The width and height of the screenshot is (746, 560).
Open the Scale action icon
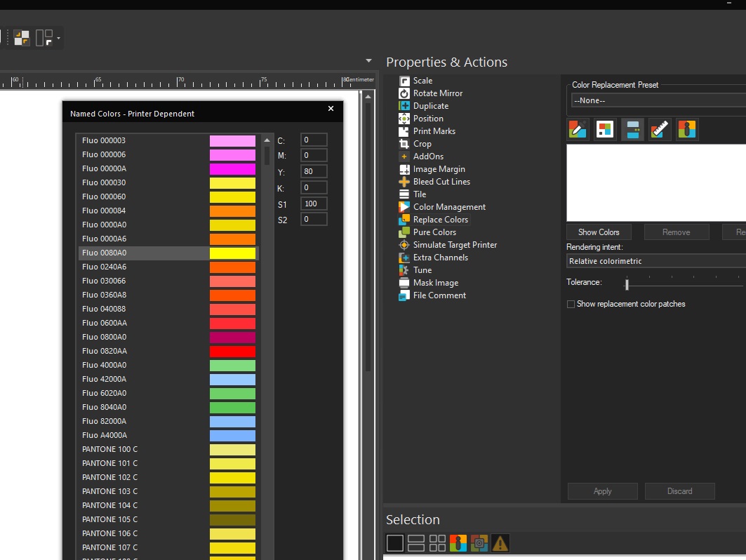404,81
